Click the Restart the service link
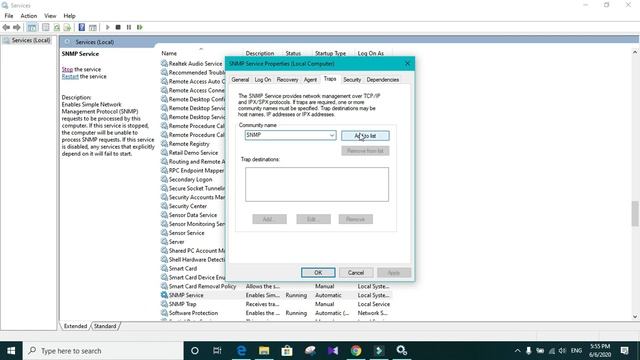640x360 pixels. click(70, 76)
